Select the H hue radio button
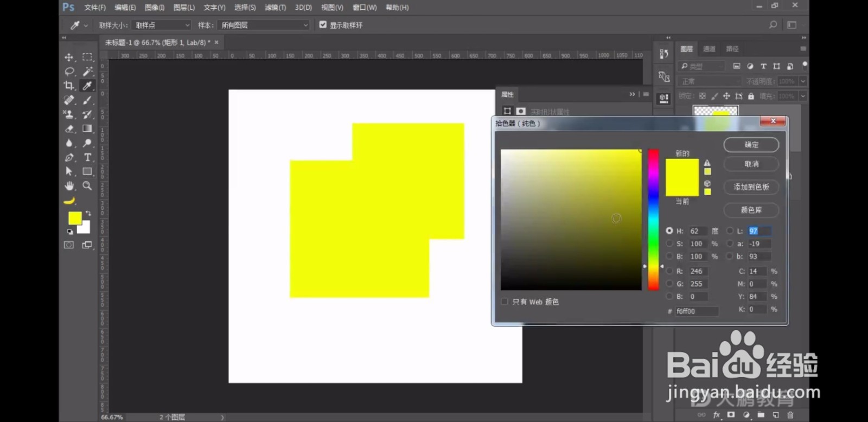 [669, 231]
